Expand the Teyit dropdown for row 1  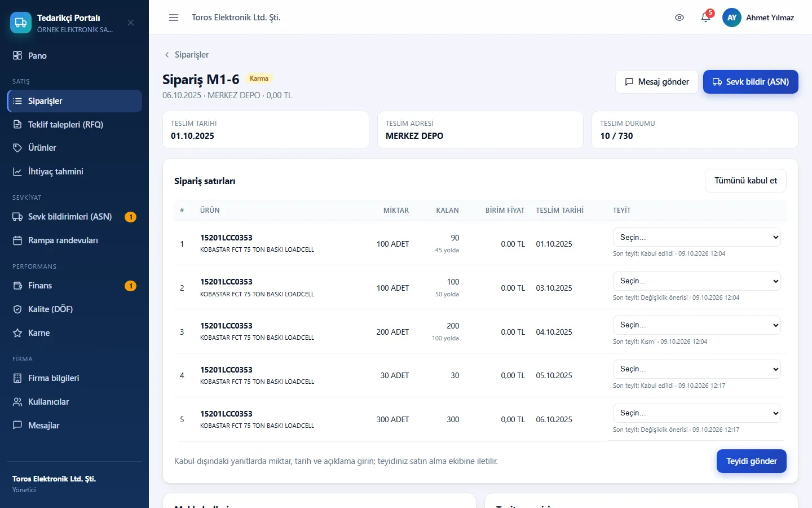(696, 237)
